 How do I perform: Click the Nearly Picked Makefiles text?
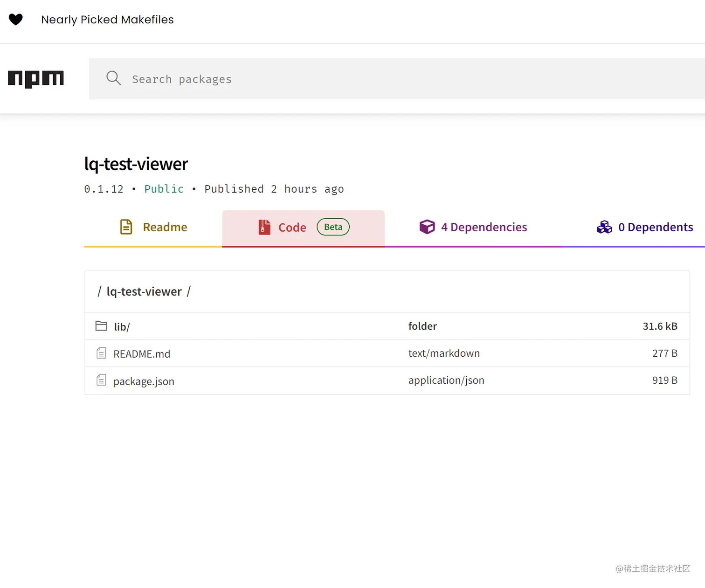(x=107, y=20)
